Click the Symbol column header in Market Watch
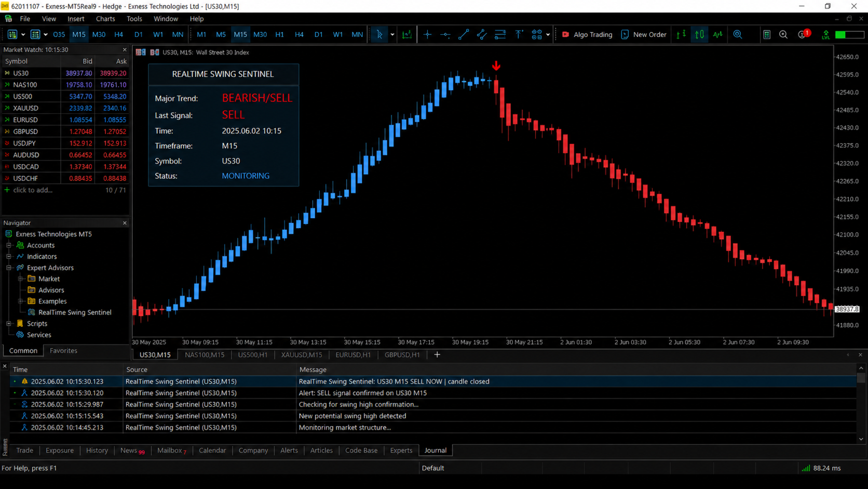 click(x=31, y=61)
